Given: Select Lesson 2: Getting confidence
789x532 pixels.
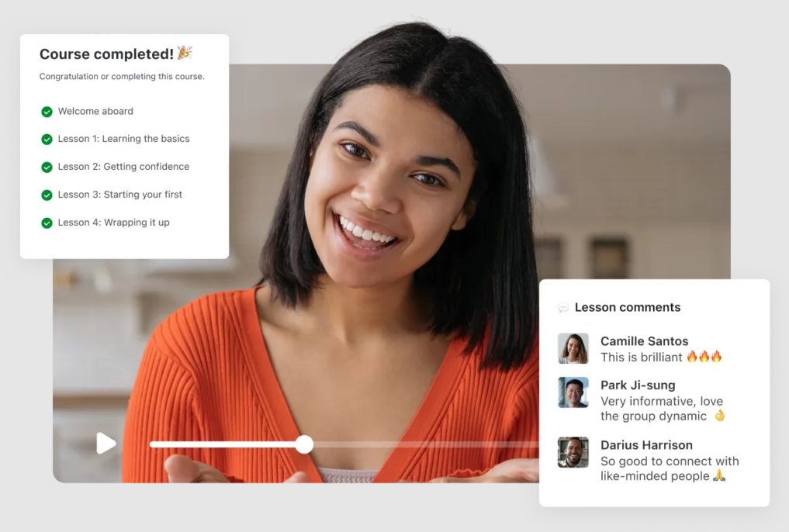Looking at the screenshot, I should 123,167.
